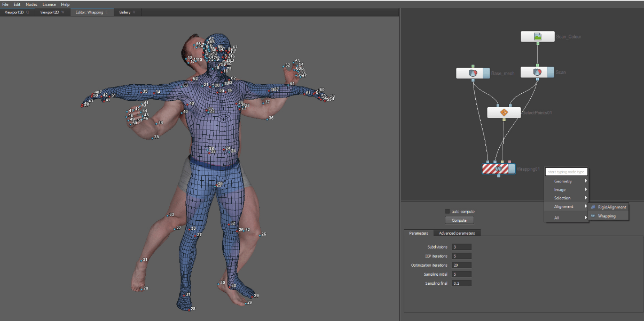This screenshot has height=321, width=644.
Task: Click the Sampling initial value field
Action: [461, 274]
